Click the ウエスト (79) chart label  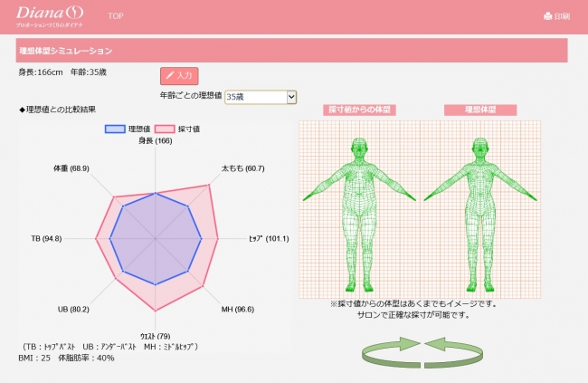(156, 336)
